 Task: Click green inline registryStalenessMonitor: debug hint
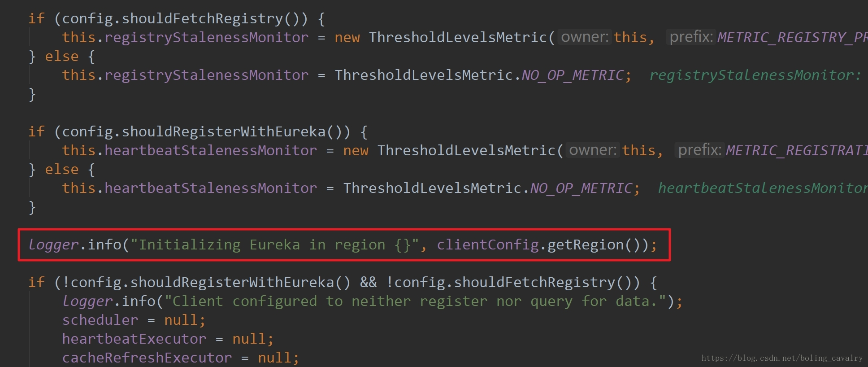pyautogui.click(x=755, y=75)
